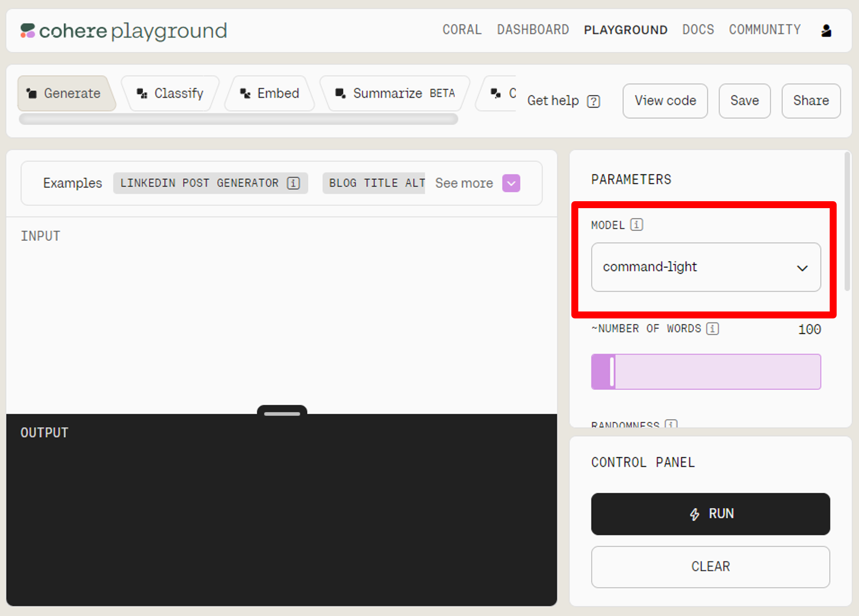Click the Share button

(811, 101)
